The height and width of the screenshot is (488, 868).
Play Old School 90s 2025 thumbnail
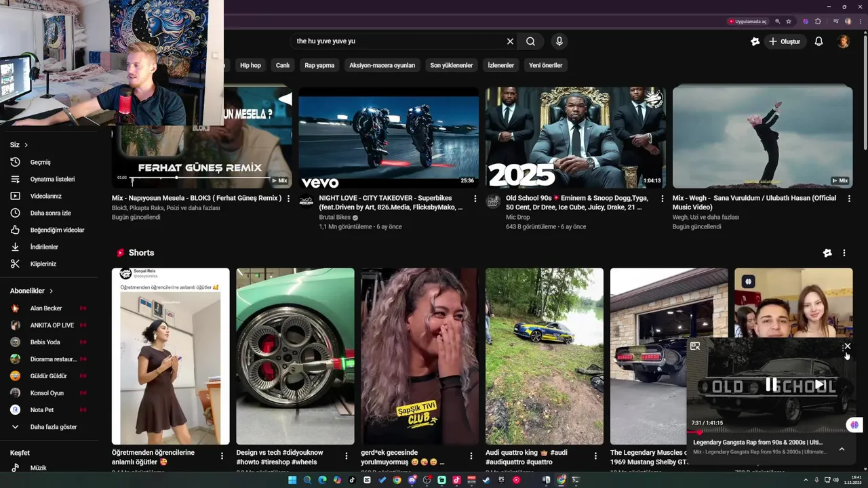[x=576, y=137]
